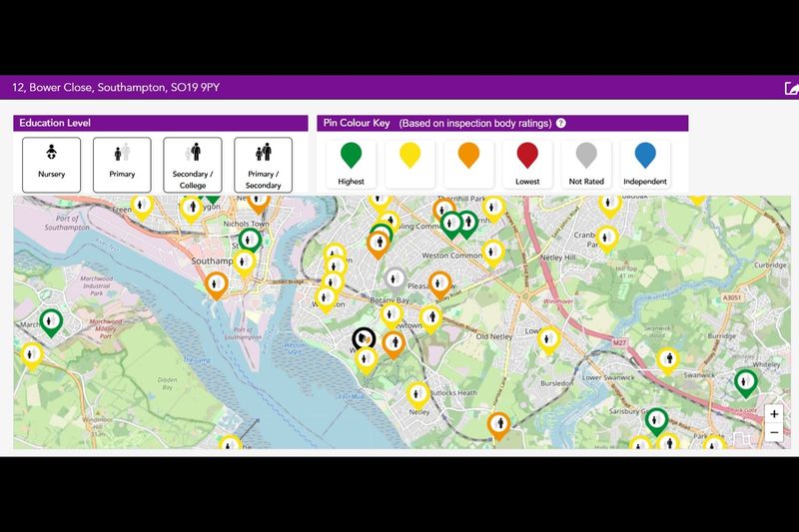Click the orange pin near Southampton waterfront

coord(217,285)
